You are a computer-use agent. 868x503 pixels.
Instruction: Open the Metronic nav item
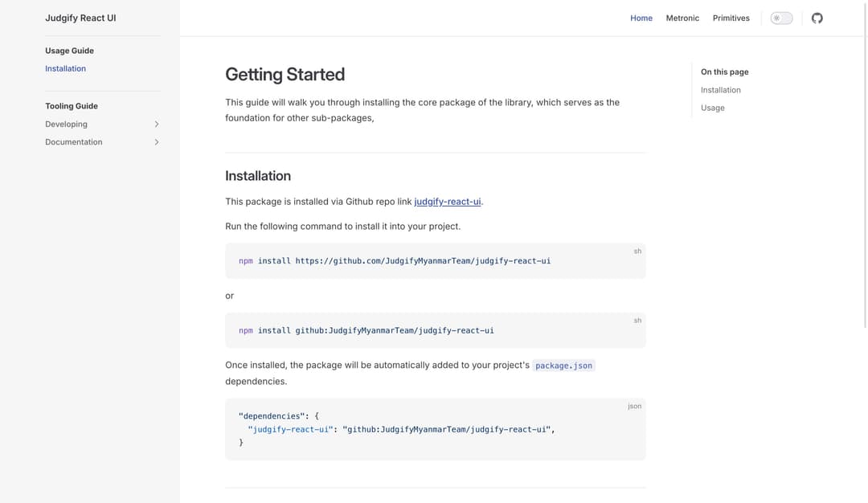[682, 18]
